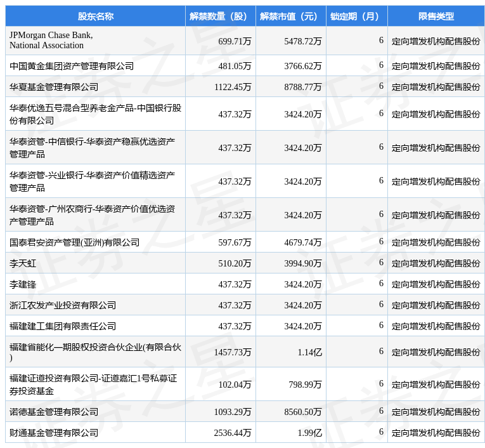Click the 解禁数量（股） column header
Screen dimensions: 485x448
(220, 16)
